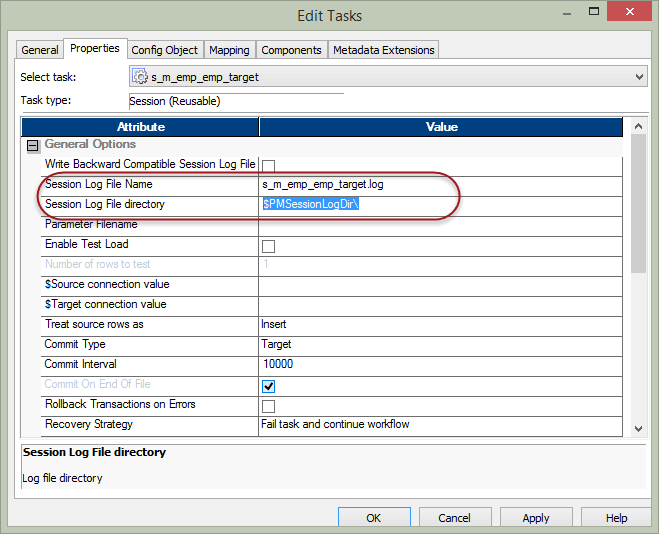Open Recovery Strategy value dropdown
The width and height of the screenshot is (659, 534).
click(440, 425)
